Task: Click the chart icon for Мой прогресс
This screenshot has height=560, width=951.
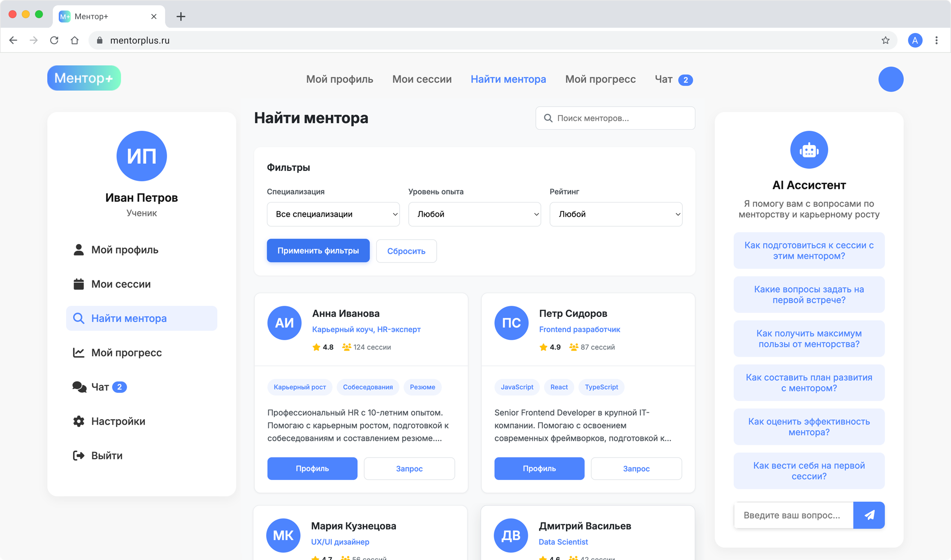Action: [79, 352]
